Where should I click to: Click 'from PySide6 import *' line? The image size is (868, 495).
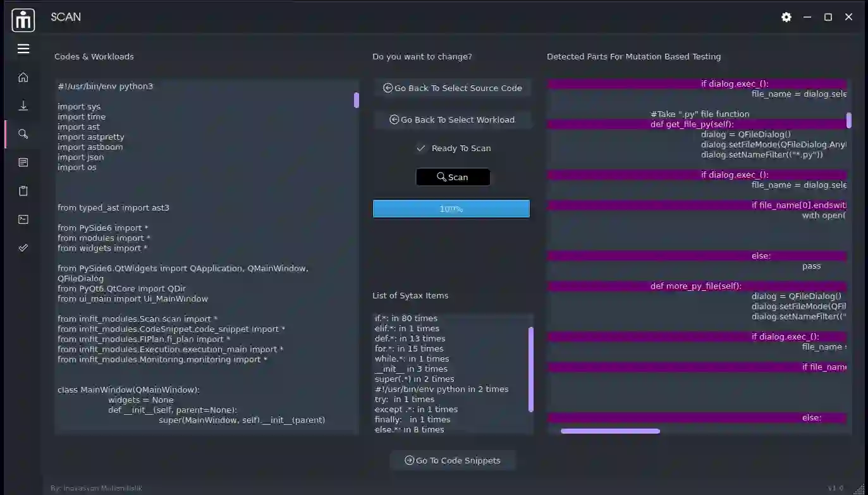pyautogui.click(x=104, y=228)
